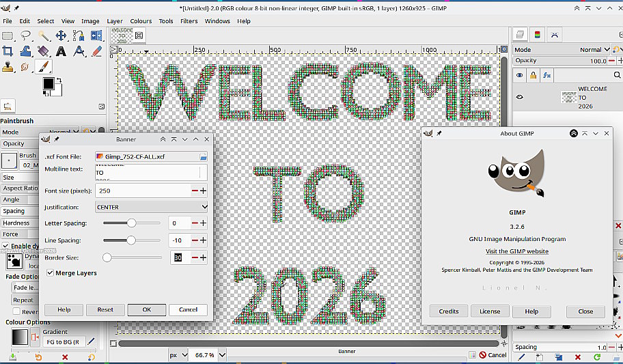Select the Eraser tool
The image size is (623, 364).
(96, 51)
